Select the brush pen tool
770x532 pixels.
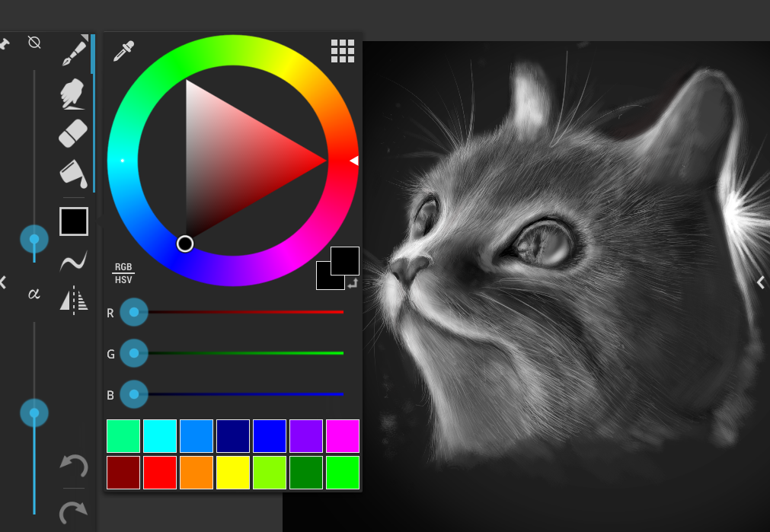pos(74,52)
